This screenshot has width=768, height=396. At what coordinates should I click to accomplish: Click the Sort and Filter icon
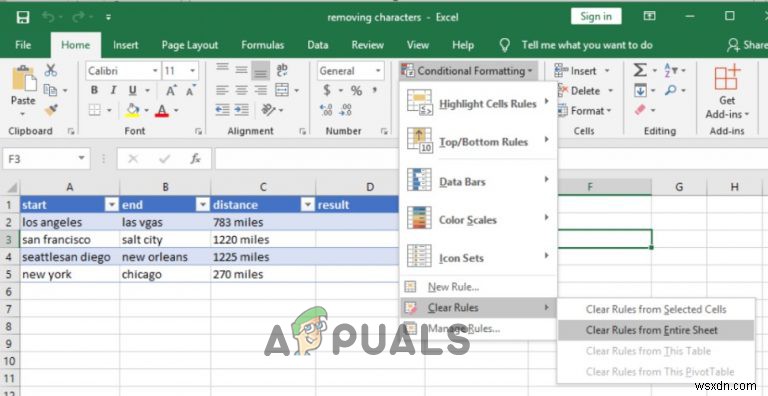point(671,70)
